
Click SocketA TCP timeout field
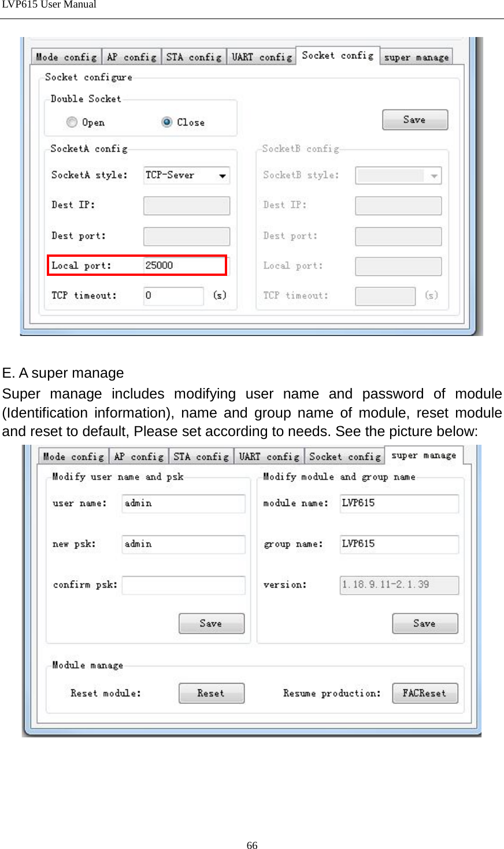pyautogui.click(x=174, y=296)
